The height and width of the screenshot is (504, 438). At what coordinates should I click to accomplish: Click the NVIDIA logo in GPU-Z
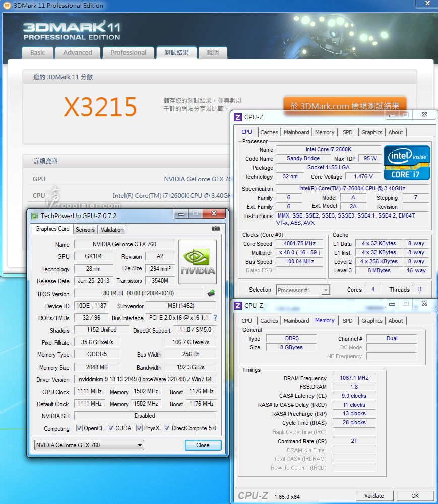(x=198, y=262)
